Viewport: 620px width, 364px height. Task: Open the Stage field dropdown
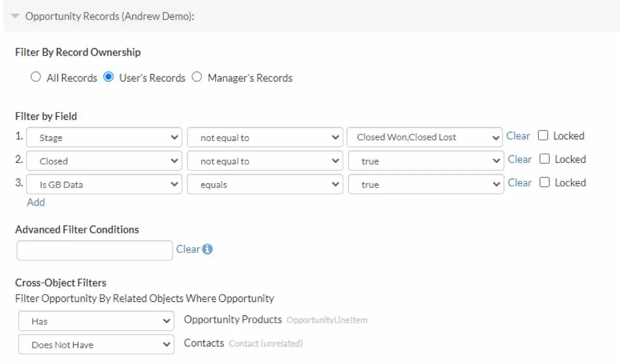(x=104, y=137)
